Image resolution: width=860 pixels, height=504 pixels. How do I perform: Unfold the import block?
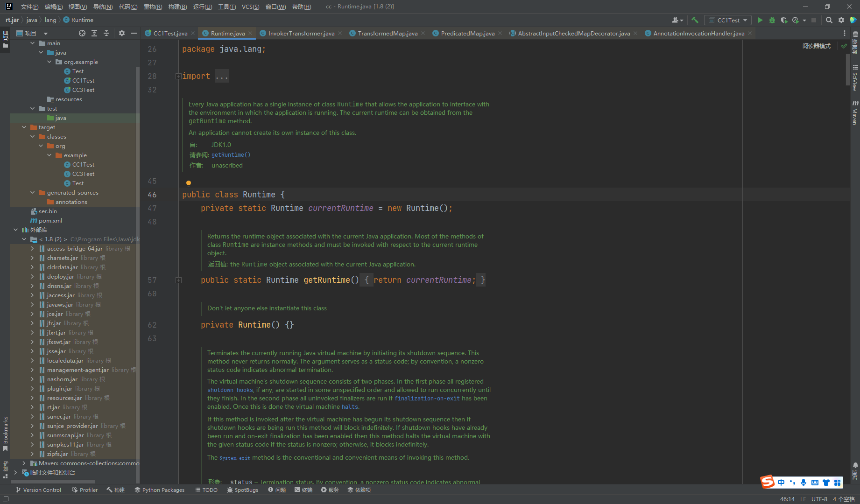point(178,76)
